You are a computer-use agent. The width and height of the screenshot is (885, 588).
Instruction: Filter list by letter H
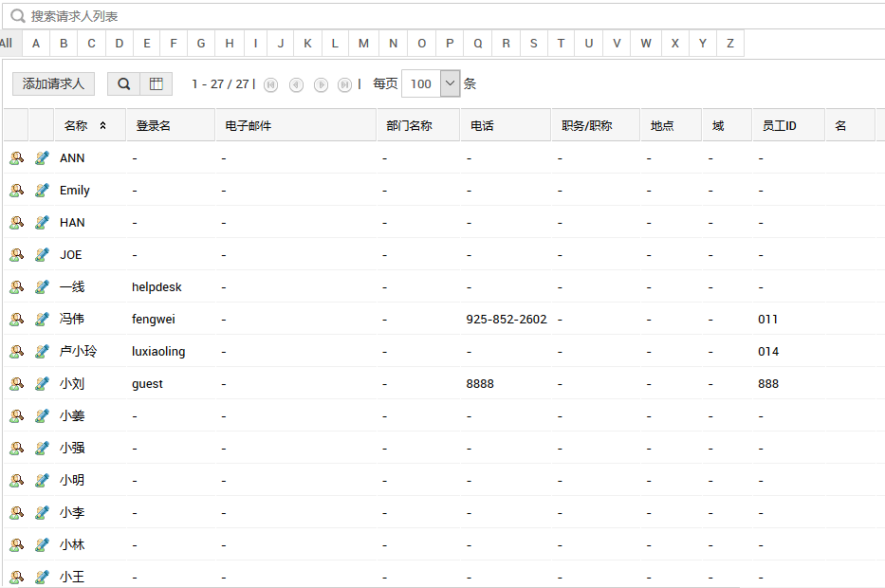230,44
